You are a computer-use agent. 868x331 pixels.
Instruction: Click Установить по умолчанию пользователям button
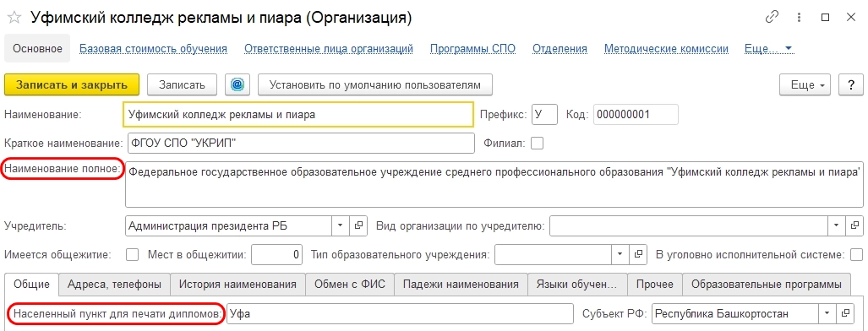click(374, 84)
